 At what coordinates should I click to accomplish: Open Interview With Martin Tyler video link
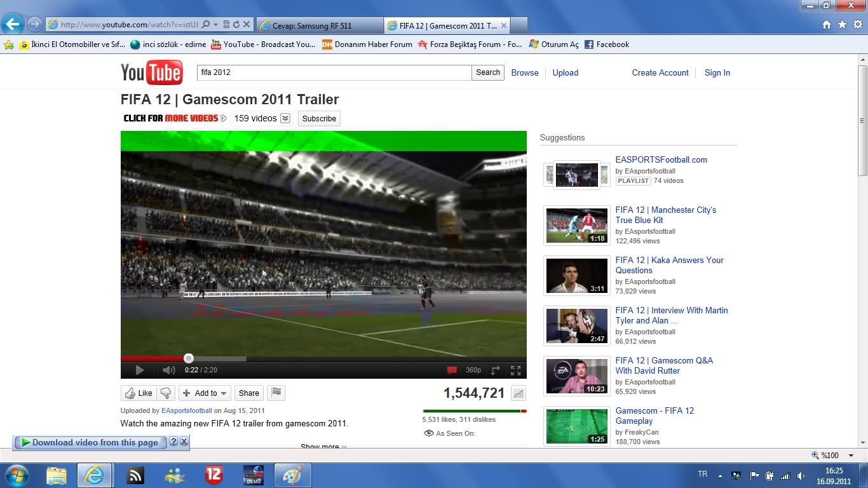click(672, 315)
